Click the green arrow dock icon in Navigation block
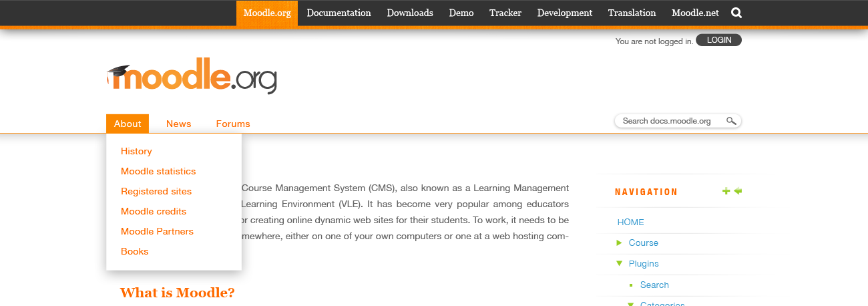This screenshot has height=306, width=868. click(738, 192)
